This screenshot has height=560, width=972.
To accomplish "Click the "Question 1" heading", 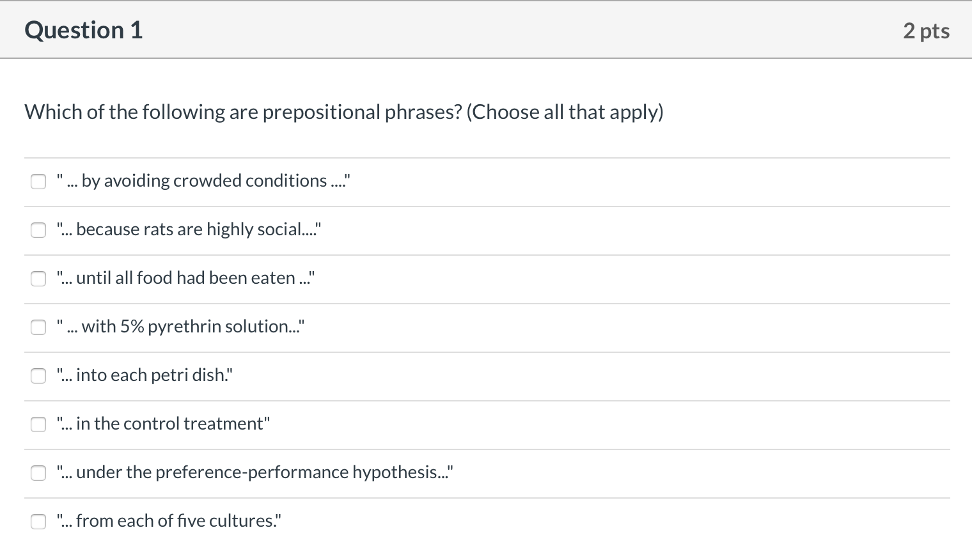I will (x=84, y=31).
